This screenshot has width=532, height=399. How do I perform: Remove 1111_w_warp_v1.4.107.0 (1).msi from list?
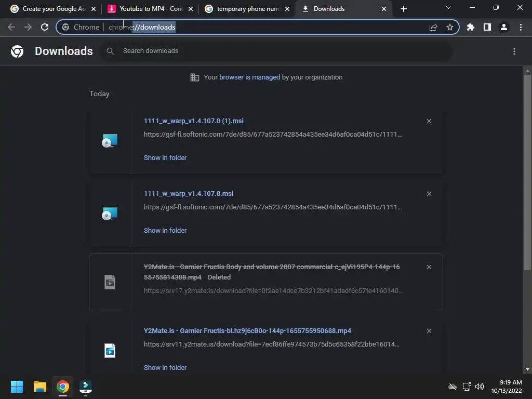(x=429, y=121)
